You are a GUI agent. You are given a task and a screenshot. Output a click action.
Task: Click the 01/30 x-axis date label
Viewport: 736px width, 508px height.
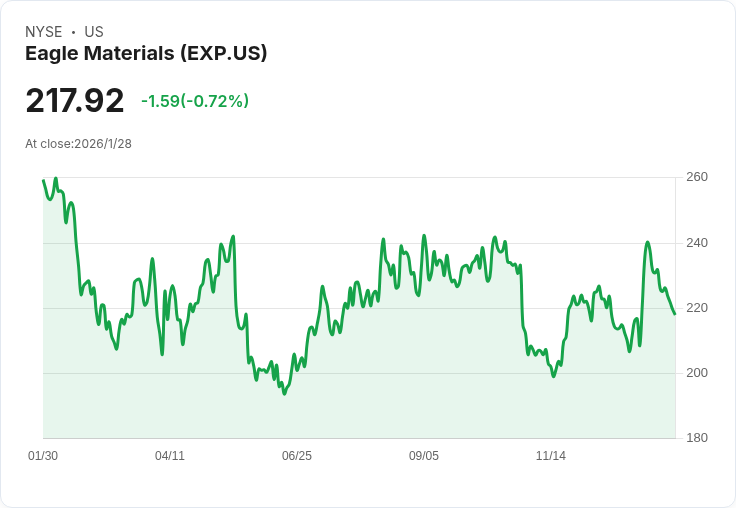coord(43,455)
